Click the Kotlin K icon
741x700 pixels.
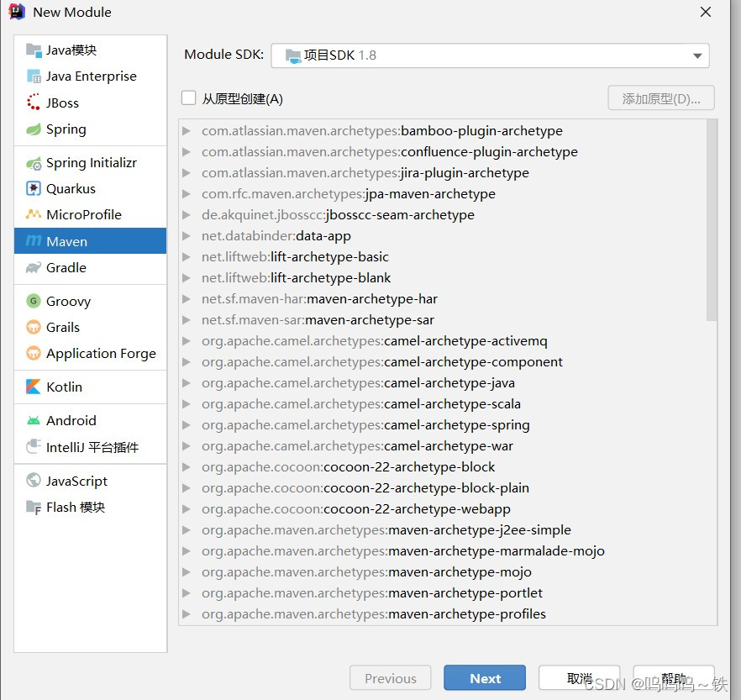34,387
